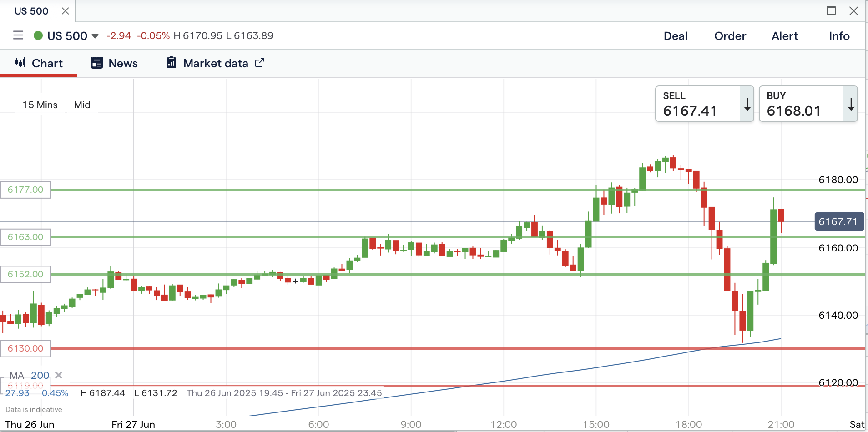Edit the MA 200 period value

click(40, 375)
